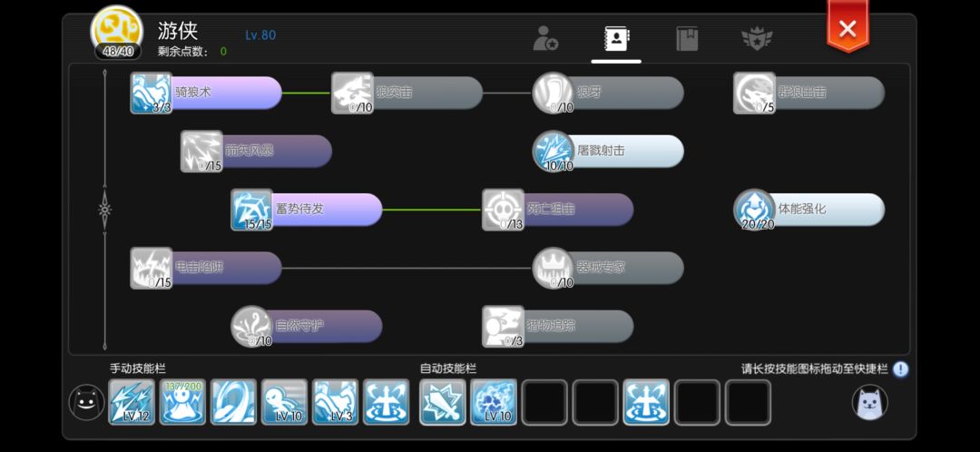Tap the 体能强化 skill icon

pyautogui.click(x=754, y=210)
